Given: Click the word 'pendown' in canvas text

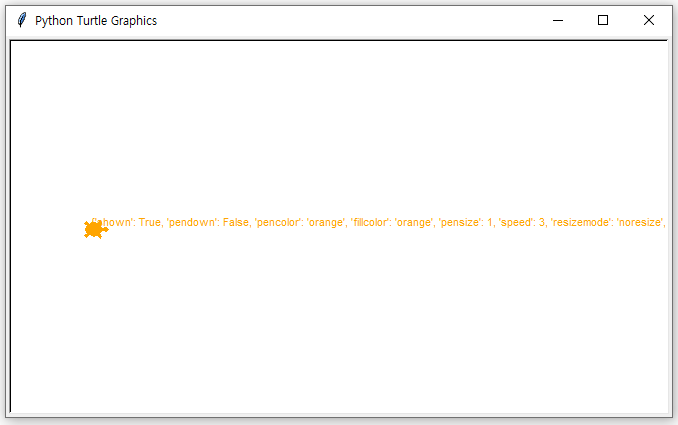Looking at the screenshot, I should [x=192, y=222].
